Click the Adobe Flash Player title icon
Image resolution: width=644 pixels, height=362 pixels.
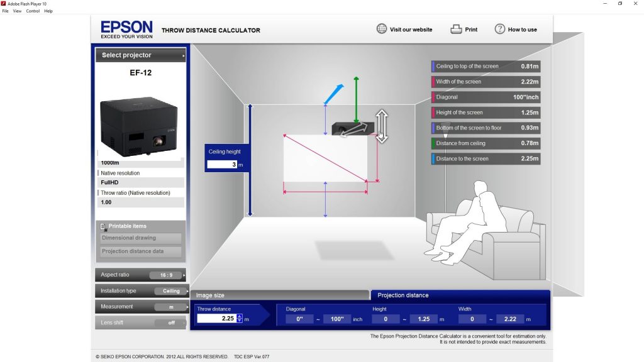pyautogui.click(x=3, y=3)
